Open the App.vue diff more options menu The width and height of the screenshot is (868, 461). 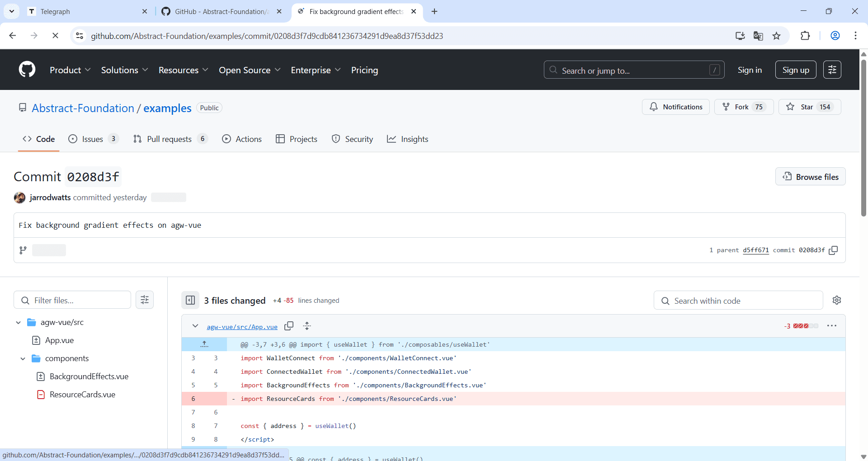832,326
